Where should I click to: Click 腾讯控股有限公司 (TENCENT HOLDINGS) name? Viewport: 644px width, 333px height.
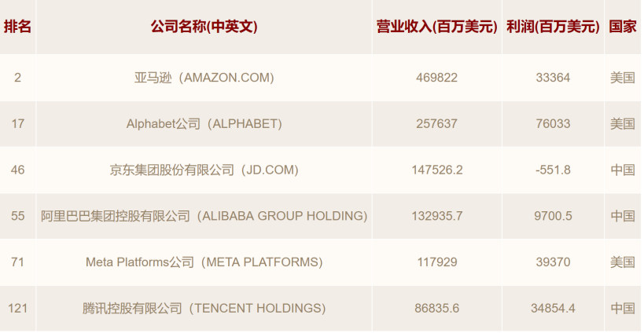pos(204,308)
